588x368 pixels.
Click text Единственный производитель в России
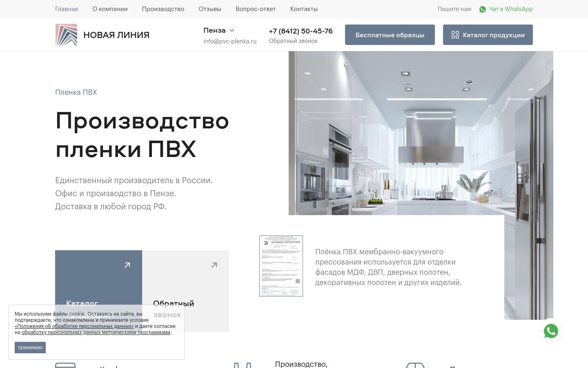point(134,180)
